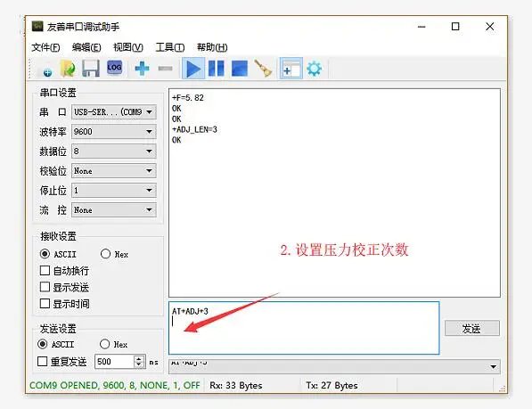Minimize the 友善串口调试助手 window

click(x=422, y=27)
